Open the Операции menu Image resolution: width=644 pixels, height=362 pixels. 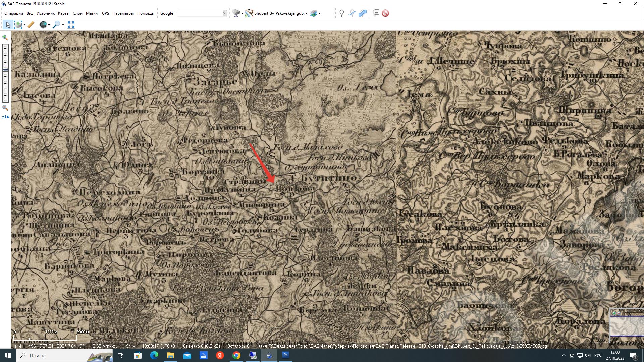pyautogui.click(x=14, y=13)
